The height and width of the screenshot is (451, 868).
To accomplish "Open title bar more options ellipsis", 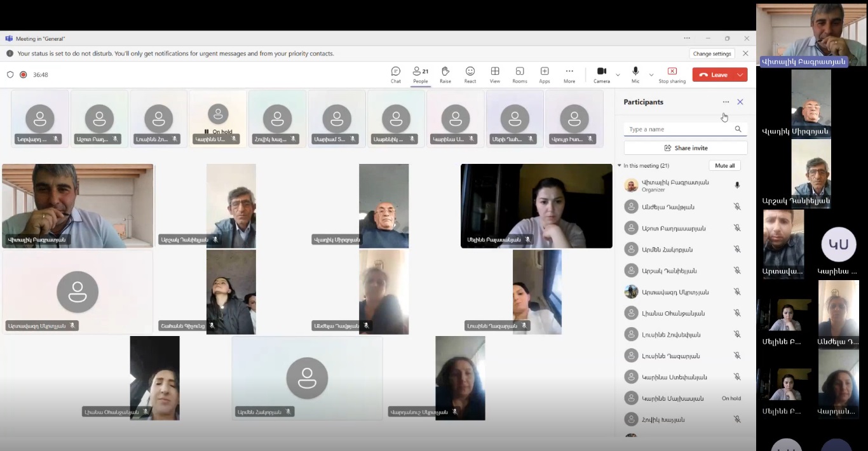I will 687,38.
